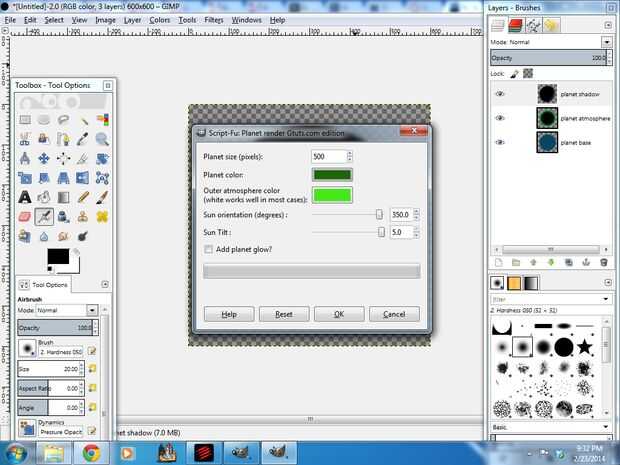This screenshot has height=465, width=620.
Task: Select the Color Picker eyedropper tool
Action: point(83,139)
